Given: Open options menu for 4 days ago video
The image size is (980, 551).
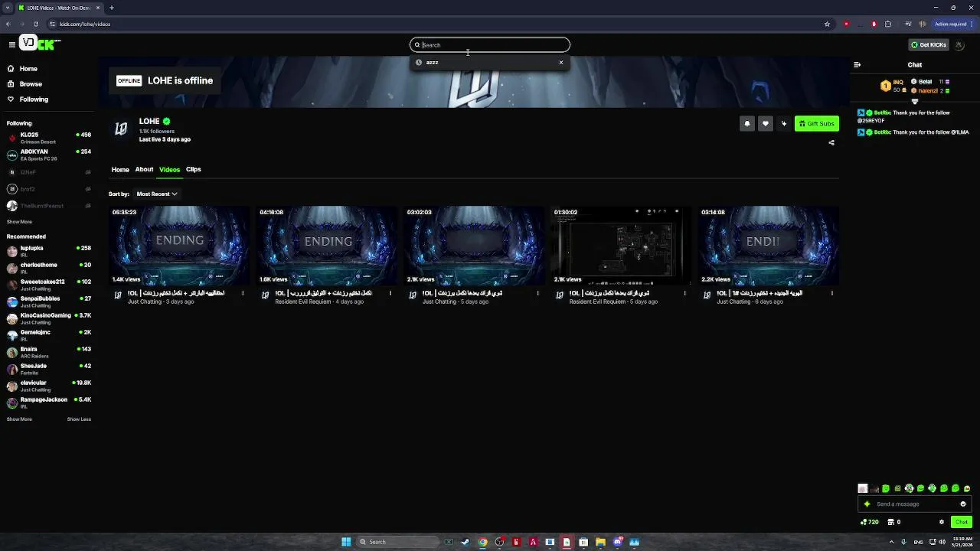Looking at the screenshot, I should tap(390, 293).
